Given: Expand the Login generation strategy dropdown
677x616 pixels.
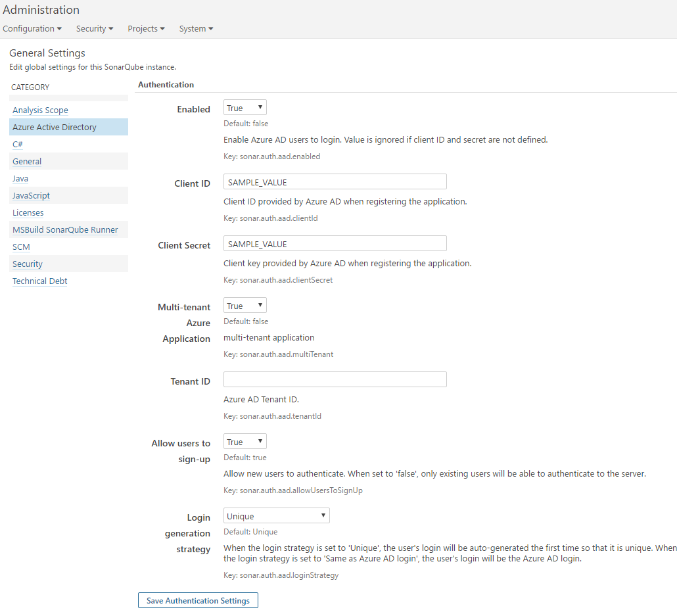Looking at the screenshot, I should [276, 516].
